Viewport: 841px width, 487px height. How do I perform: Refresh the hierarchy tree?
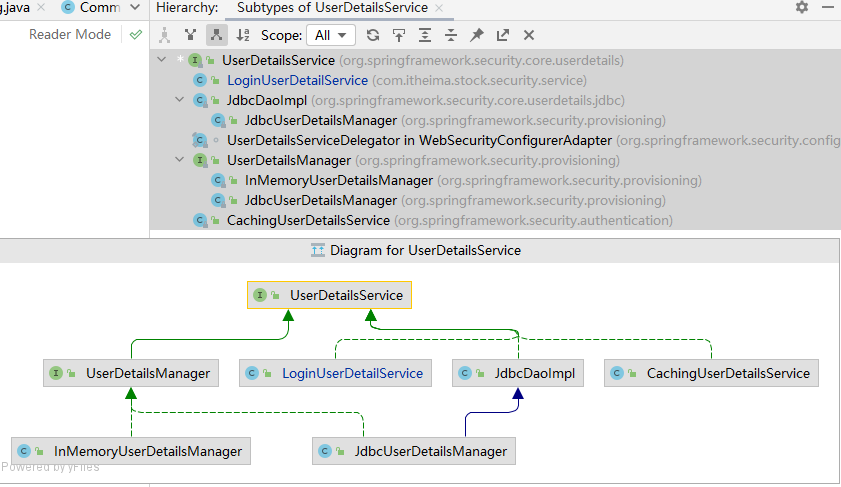click(373, 35)
